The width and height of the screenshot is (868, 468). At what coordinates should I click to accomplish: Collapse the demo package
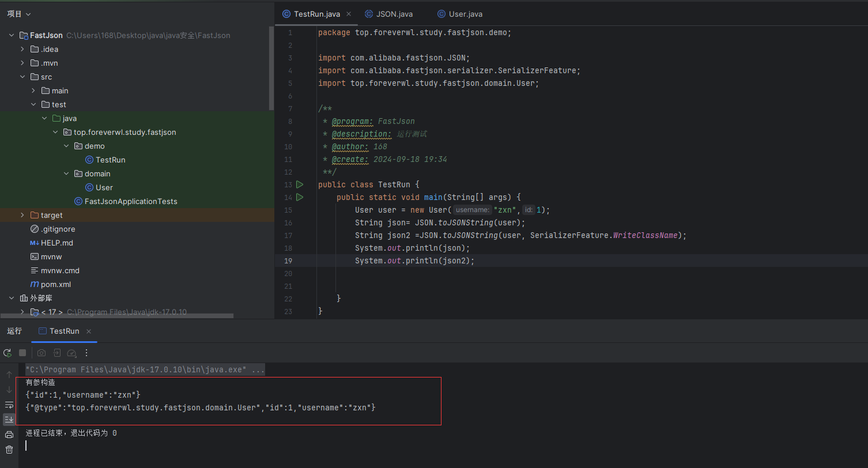point(66,146)
